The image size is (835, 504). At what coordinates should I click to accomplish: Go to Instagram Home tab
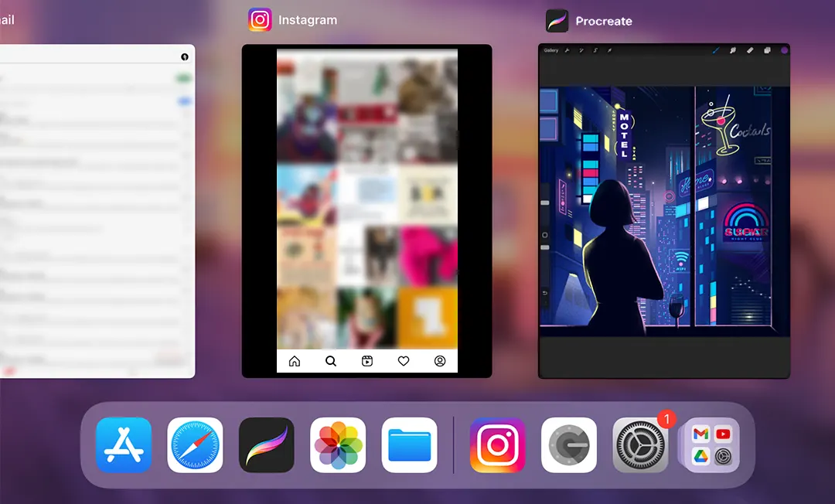click(295, 361)
